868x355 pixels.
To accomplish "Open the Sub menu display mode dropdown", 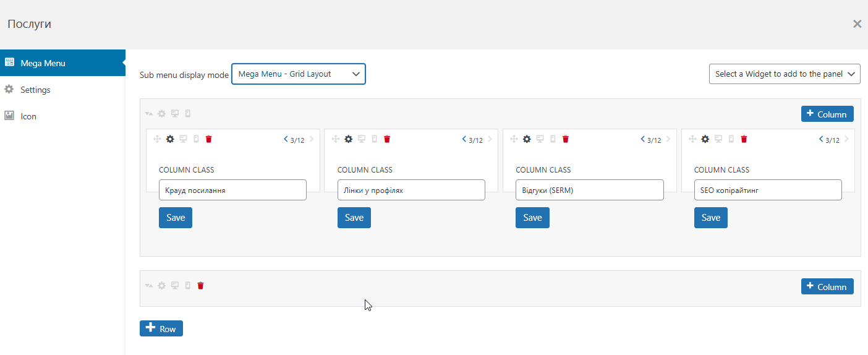I will point(299,74).
